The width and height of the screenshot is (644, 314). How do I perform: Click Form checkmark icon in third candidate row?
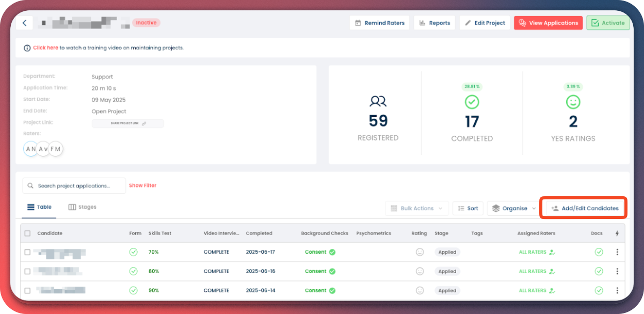point(133,290)
